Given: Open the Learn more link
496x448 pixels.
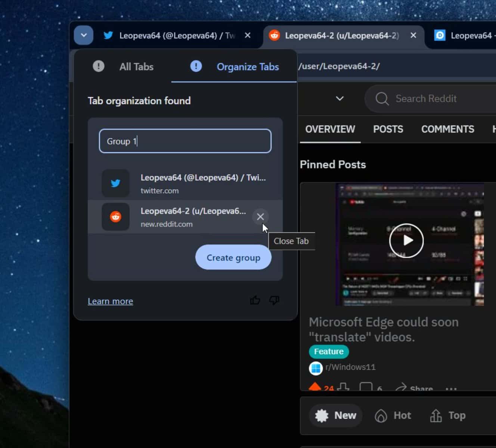Looking at the screenshot, I should (110, 301).
